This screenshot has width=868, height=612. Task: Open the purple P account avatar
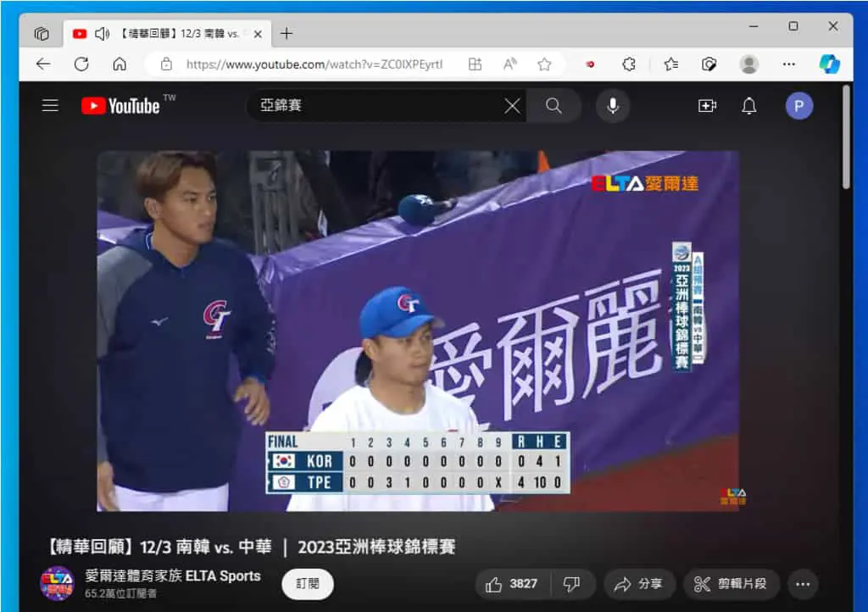click(798, 106)
